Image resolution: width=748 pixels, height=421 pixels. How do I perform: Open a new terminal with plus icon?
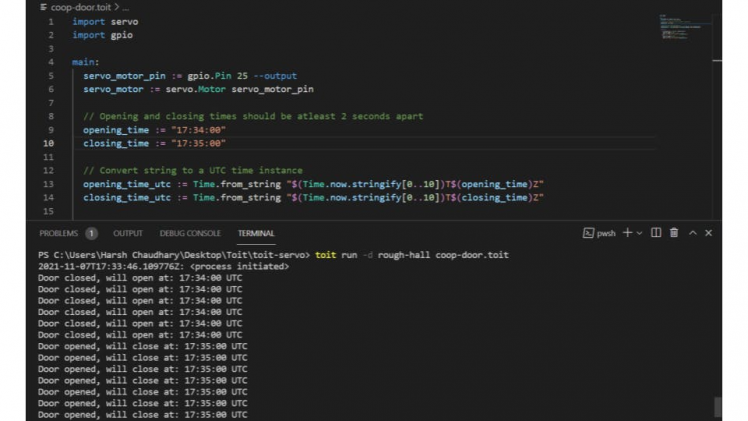(x=627, y=233)
